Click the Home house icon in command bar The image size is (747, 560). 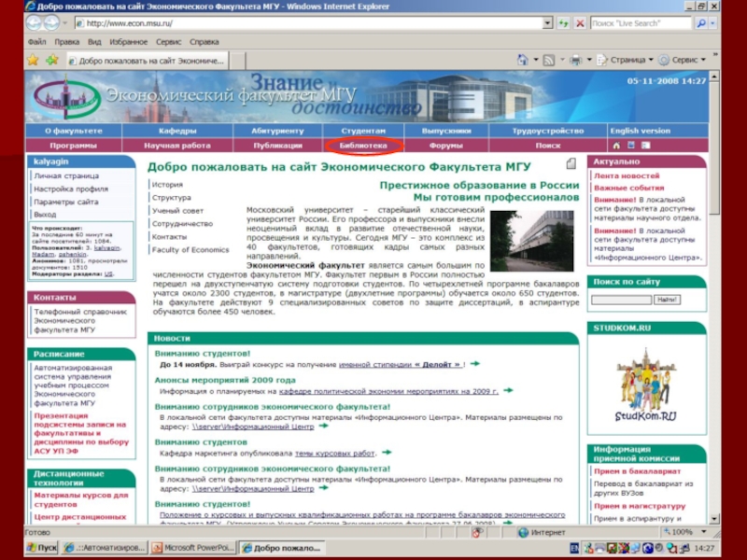[522, 60]
